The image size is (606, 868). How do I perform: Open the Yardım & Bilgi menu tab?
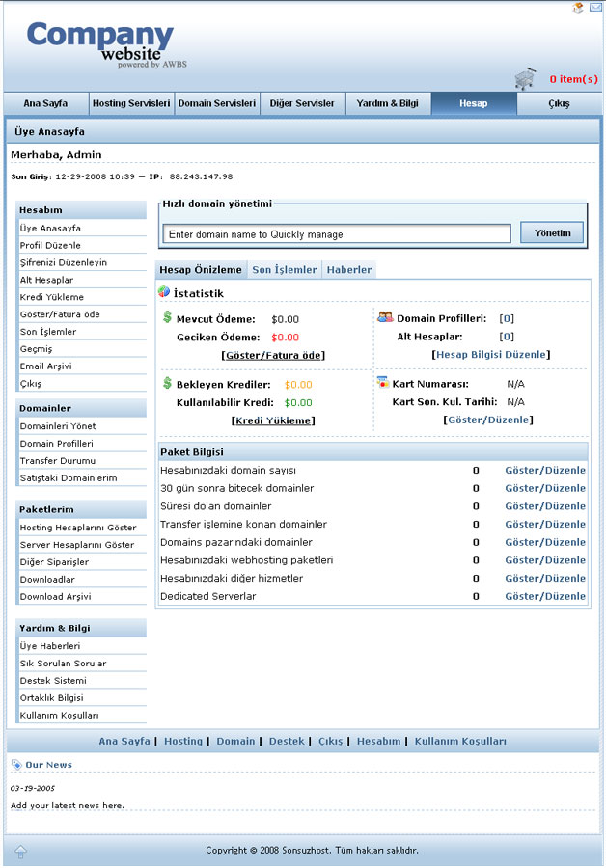click(388, 103)
